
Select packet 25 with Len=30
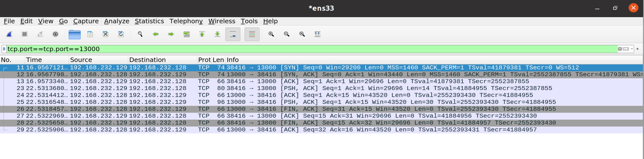[x=322, y=102]
